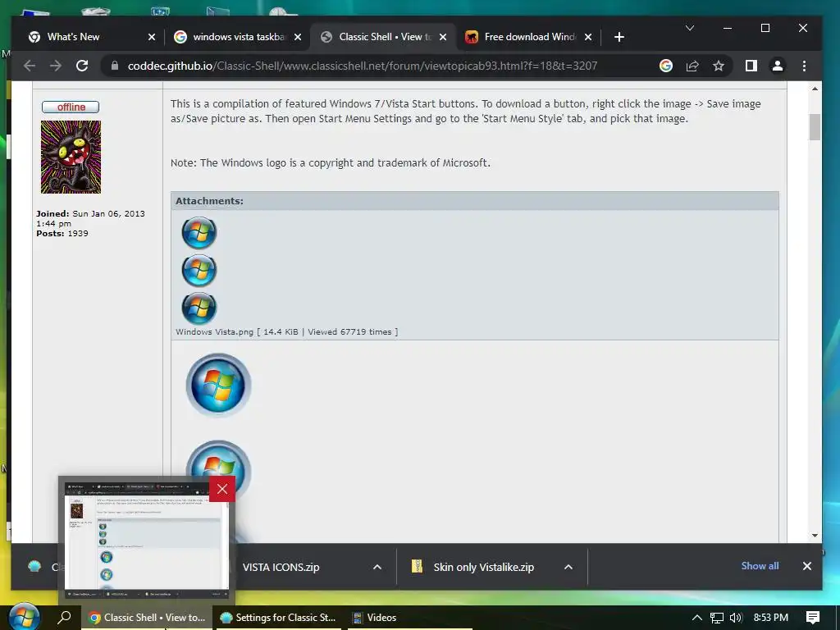Click the forward navigation arrow
Image resolution: width=840 pixels, height=630 pixels.
56,66
